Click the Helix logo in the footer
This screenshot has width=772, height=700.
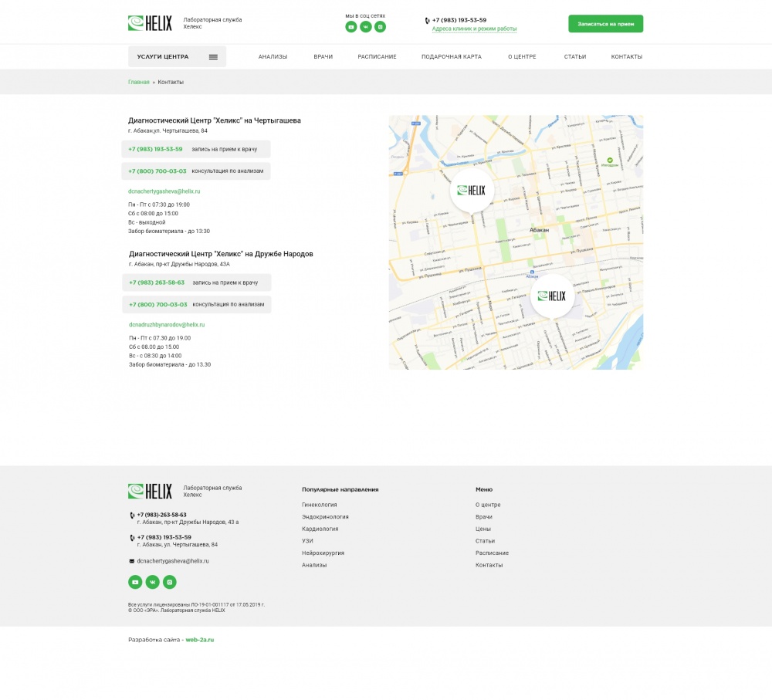150,491
